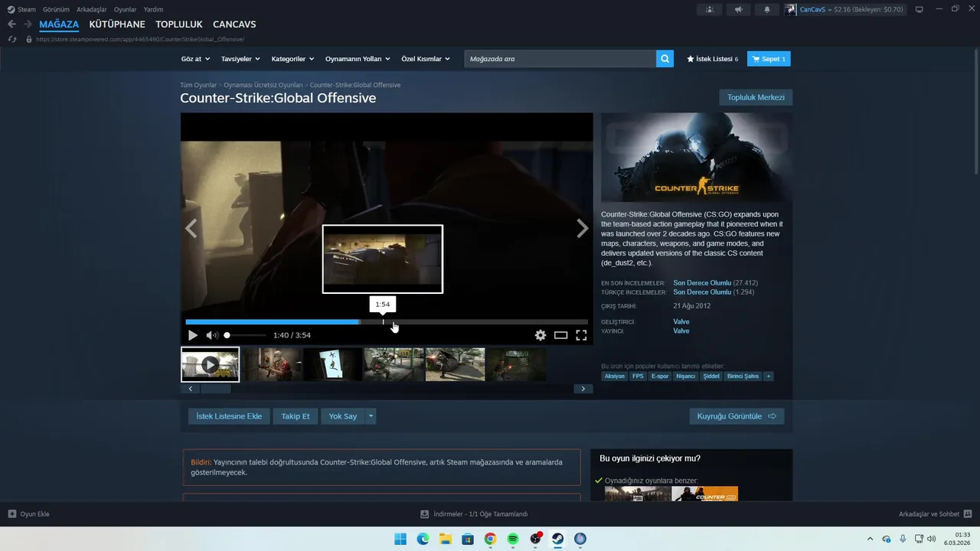
Task: Select the Aksiyon tag
Action: point(614,376)
